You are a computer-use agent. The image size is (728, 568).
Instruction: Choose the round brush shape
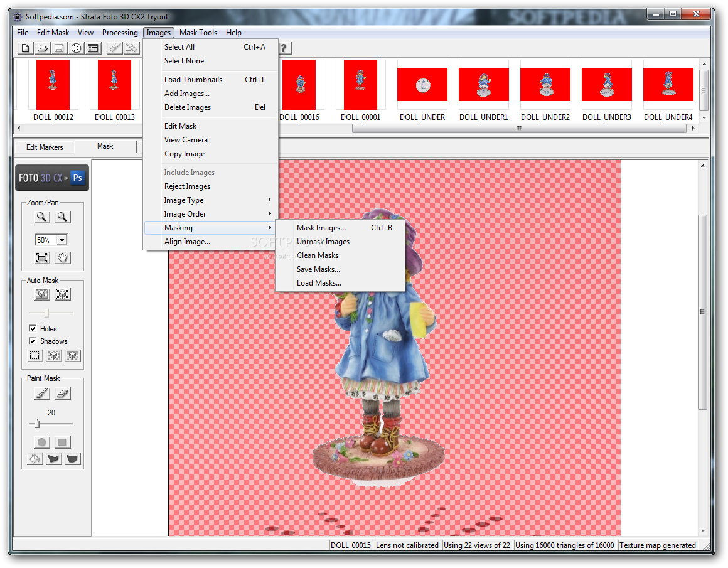[x=42, y=442]
